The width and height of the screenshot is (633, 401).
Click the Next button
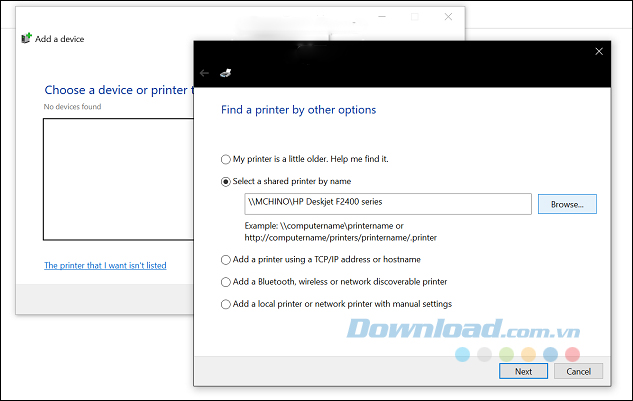click(523, 371)
